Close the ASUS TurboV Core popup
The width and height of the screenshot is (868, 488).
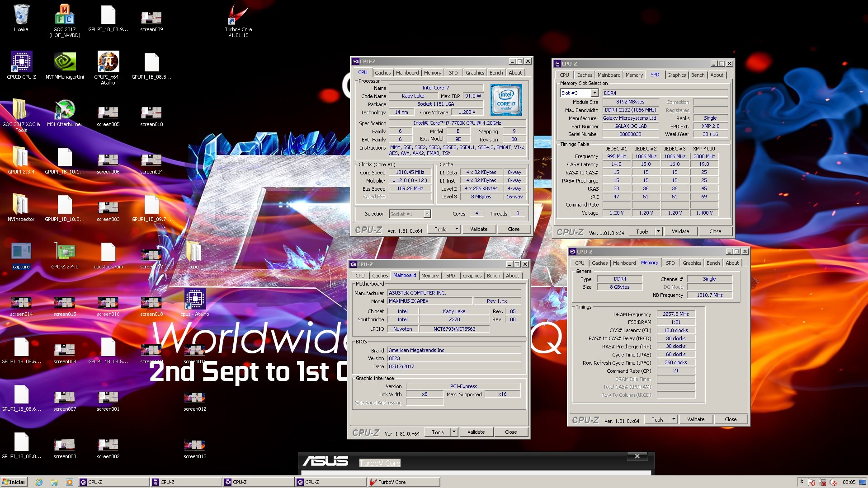click(x=637, y=456)
